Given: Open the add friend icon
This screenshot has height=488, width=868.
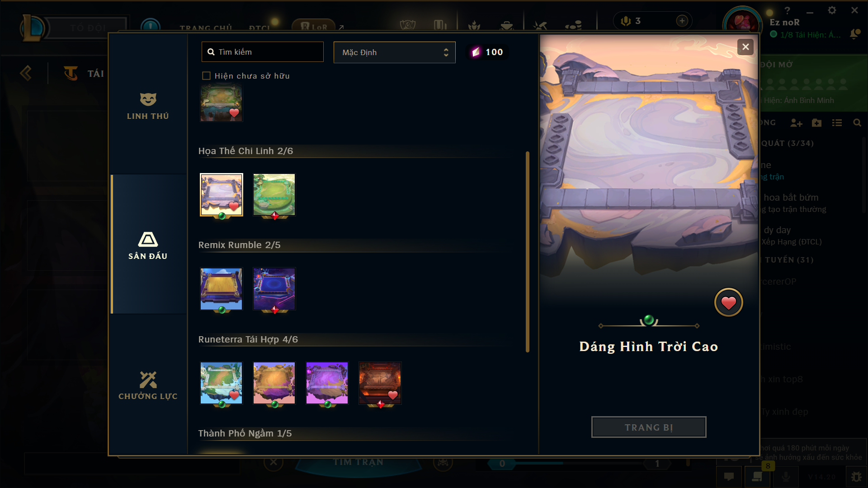Looking at the screenshot, I should pos(796,123).
